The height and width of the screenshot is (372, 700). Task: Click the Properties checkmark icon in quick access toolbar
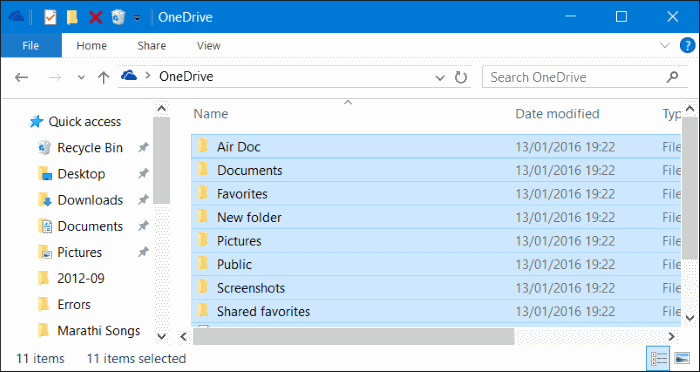(50, 17)
